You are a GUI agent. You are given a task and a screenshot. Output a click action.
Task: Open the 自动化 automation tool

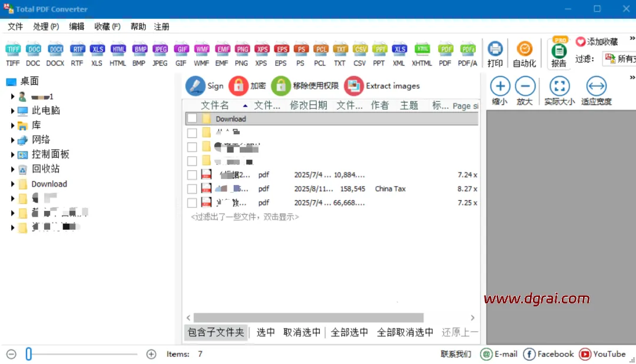(525, 54)
